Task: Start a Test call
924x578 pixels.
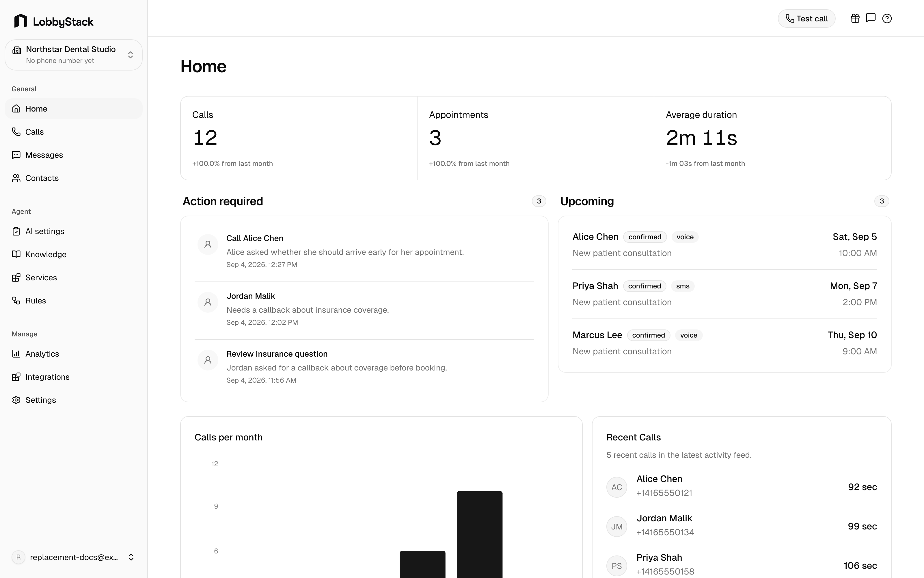Action: point(806,18)
